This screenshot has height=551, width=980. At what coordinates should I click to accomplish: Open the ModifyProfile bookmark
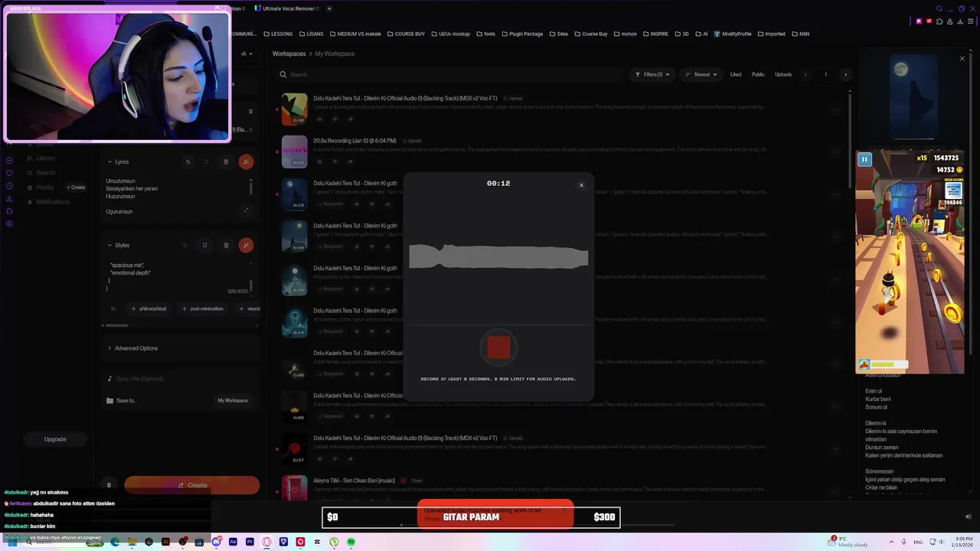tap(733, 34)
